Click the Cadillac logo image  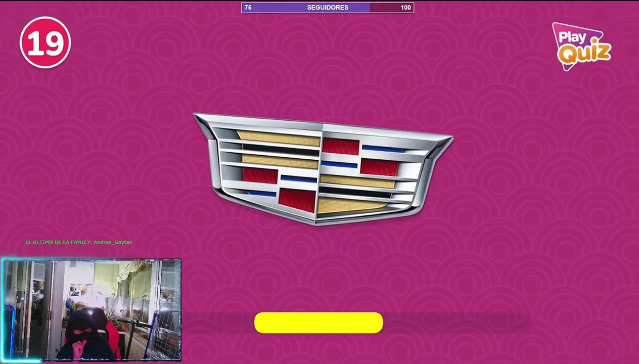[x=324, y=169]
